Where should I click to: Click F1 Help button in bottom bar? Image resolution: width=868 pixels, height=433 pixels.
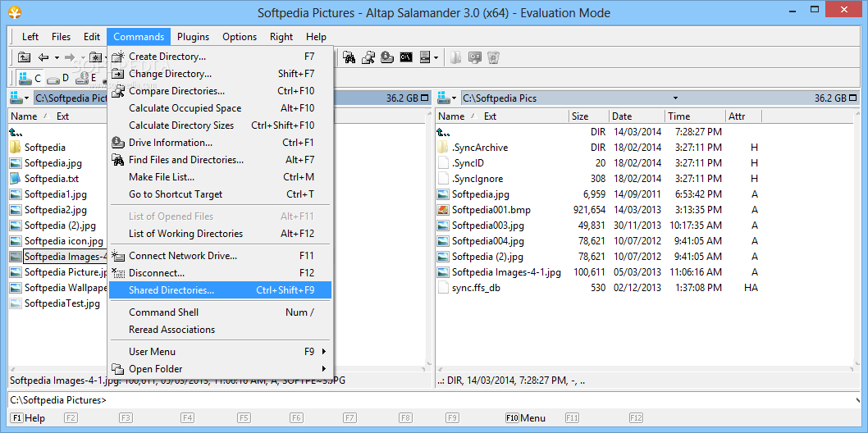(28, 418)
